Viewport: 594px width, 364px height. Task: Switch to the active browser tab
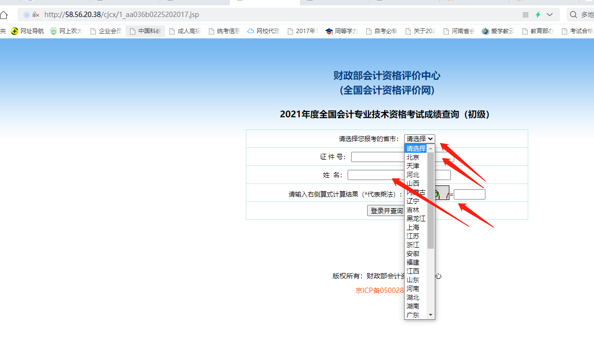[264, 2]
